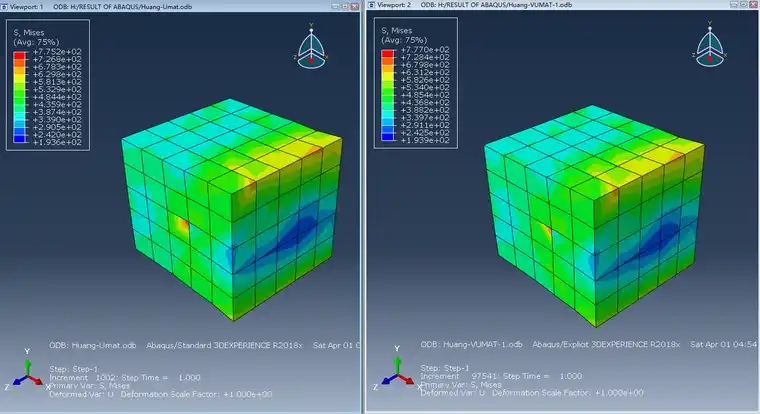Close the Huang-VUMAT-1.odb viewport
Viewport: 760px width, 414px height.
[753, 4]
